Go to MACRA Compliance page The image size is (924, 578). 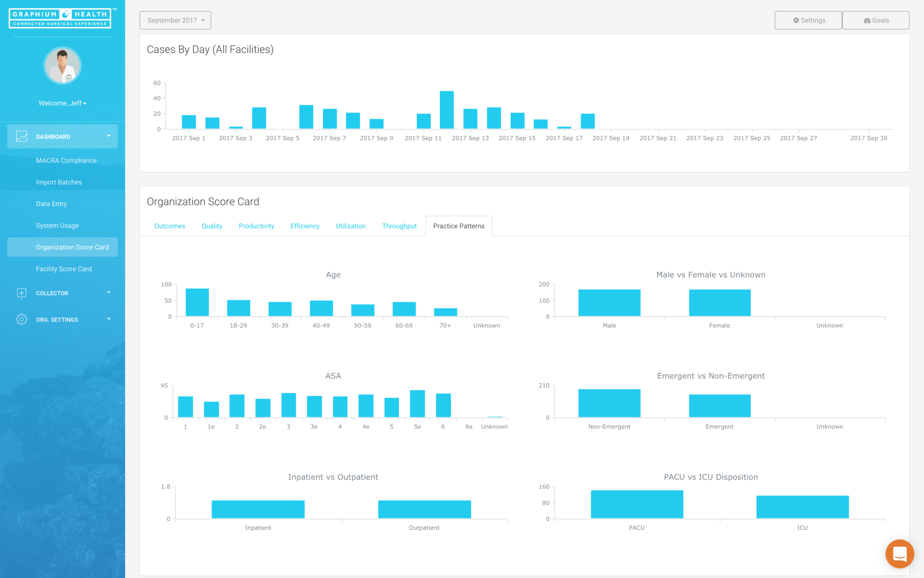66,161
